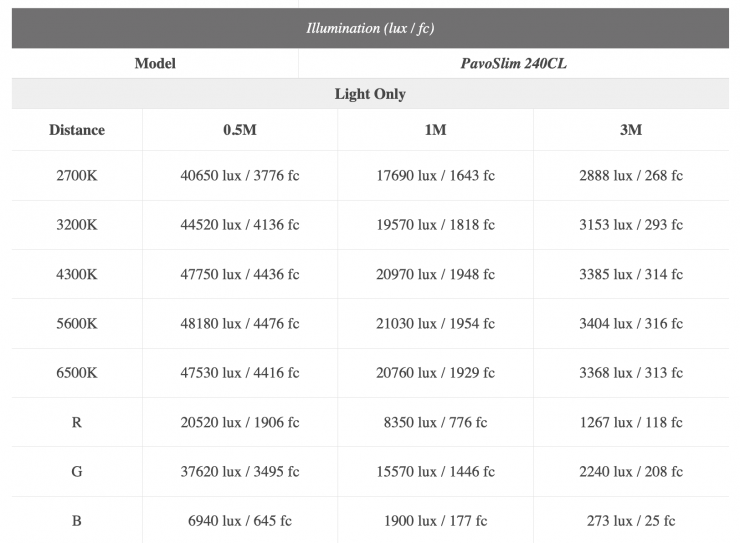Image resolution: width=740 pixels, height=543 pixels.
Task: Click the 1M column header
Action: coord(435,130)
